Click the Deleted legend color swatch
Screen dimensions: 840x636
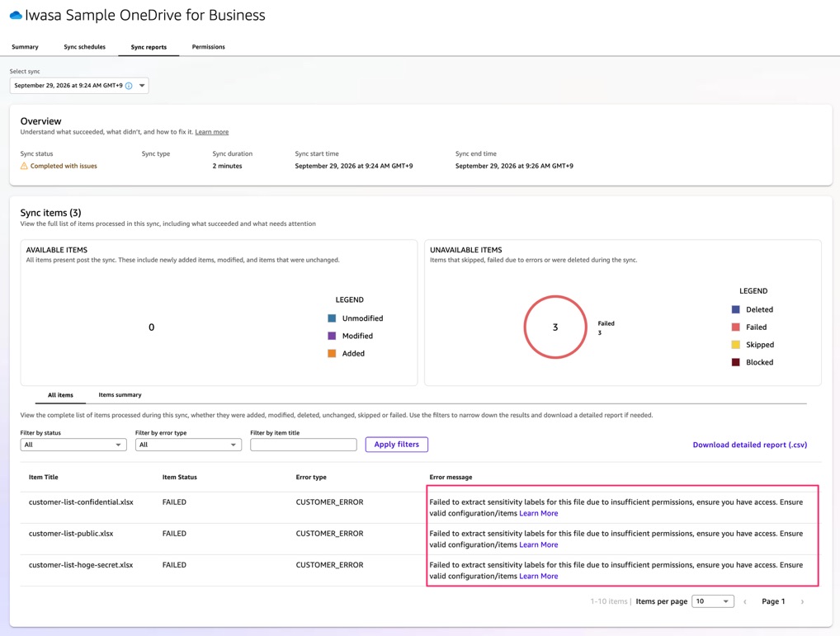pyautogui.click(x=735, y=310)
